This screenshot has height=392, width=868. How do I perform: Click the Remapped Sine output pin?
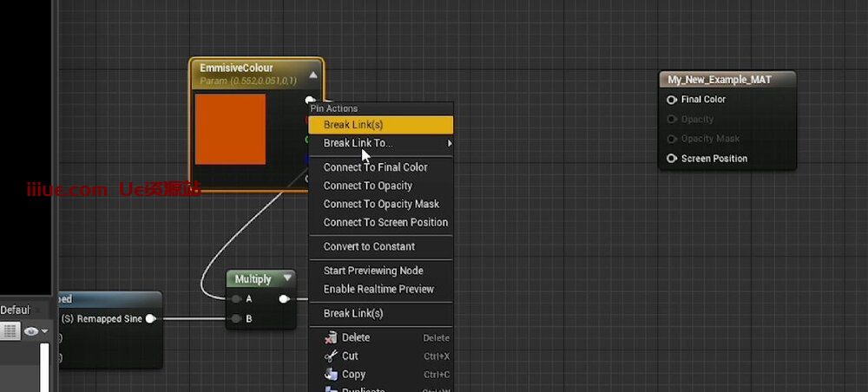tap(150, 319)
